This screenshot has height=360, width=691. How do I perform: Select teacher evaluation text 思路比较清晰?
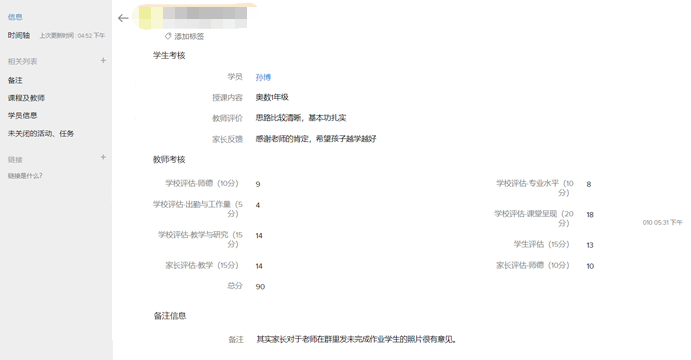click(x=279, y=118)
